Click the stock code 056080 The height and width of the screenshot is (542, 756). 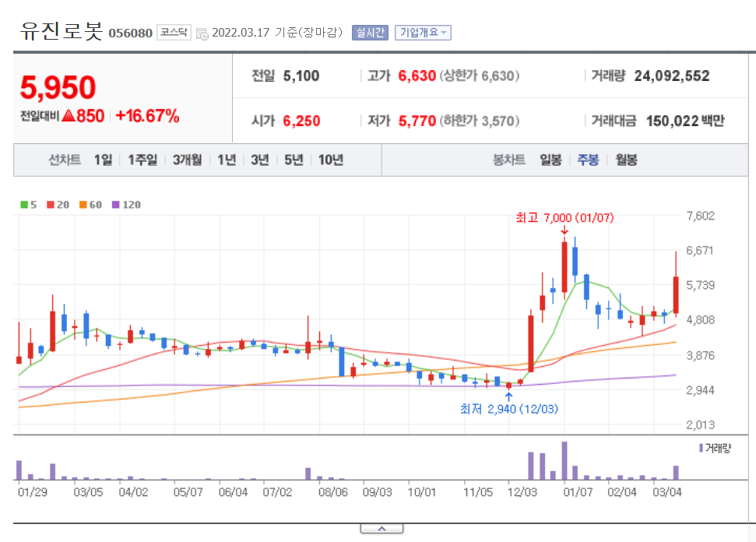pyautogui.click(x=130, y=33)
